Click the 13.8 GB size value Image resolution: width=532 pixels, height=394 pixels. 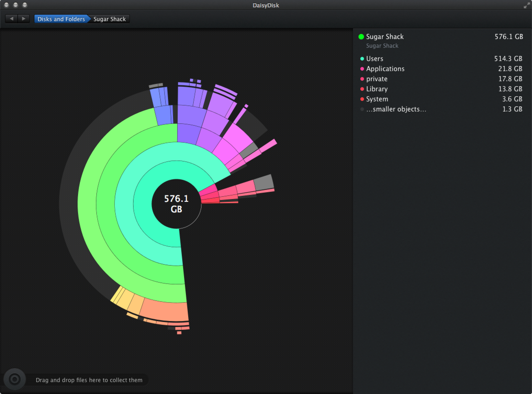[510, 89]
